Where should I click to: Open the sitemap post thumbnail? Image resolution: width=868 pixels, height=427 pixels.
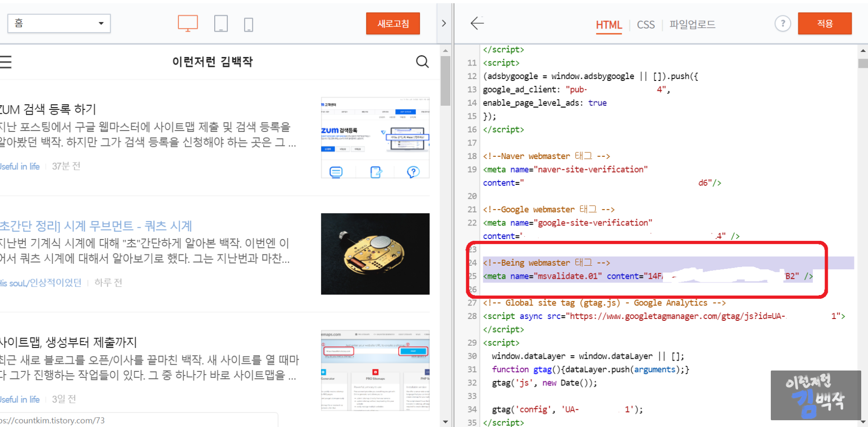point(375,370)
